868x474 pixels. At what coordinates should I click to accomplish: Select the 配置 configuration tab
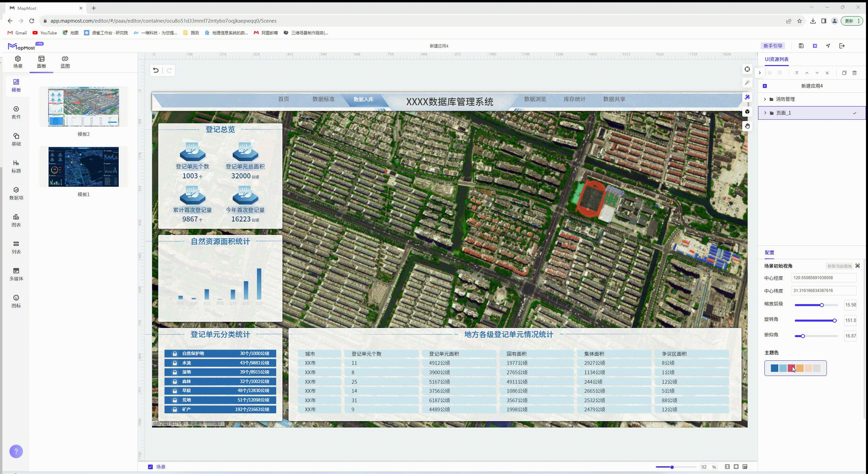[770, 253]
